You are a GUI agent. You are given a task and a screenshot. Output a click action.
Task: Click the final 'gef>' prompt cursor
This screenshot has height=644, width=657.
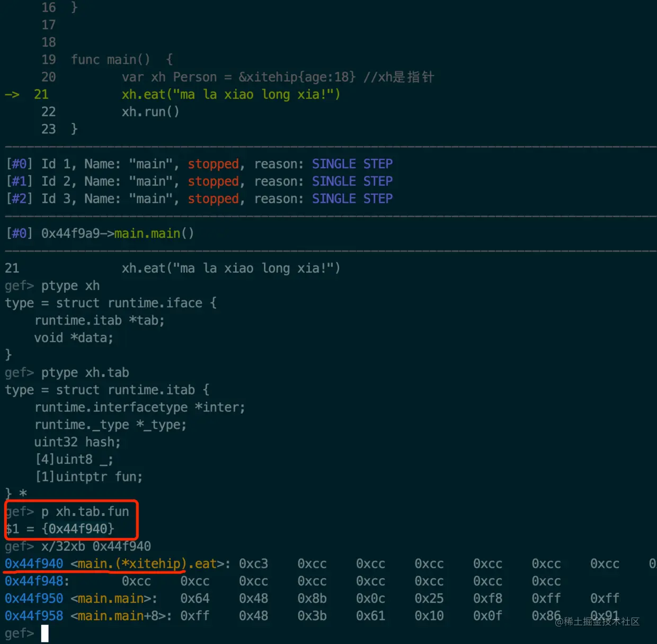pos(45,633)
